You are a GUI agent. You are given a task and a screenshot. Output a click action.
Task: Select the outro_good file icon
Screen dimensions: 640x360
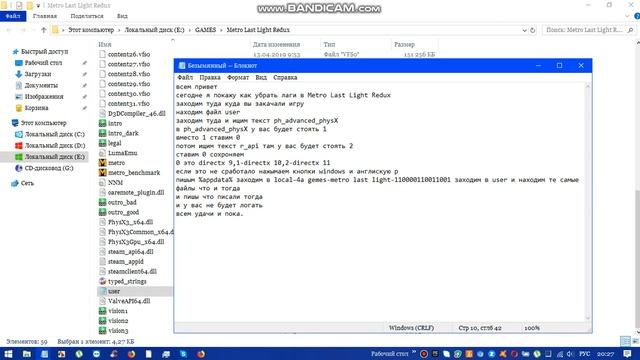click(102, 212)
